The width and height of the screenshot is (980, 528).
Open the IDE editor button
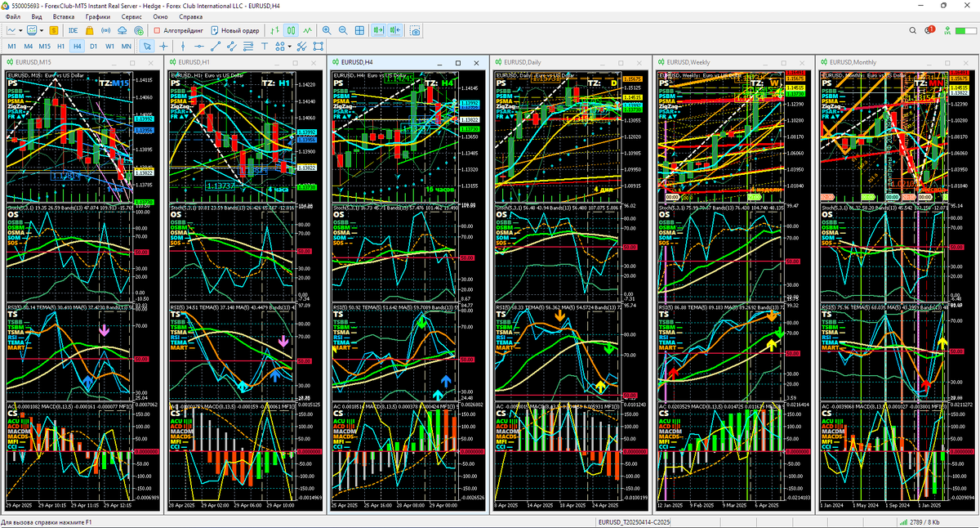73,30
